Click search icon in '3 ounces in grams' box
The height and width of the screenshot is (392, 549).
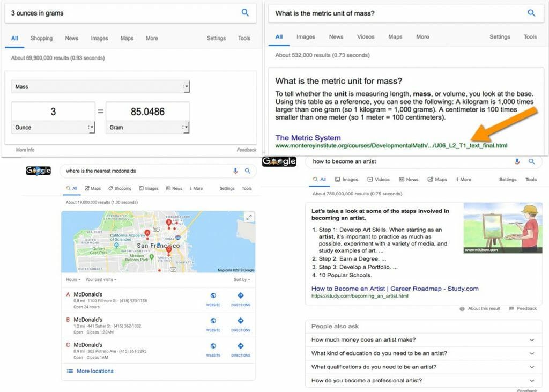tap(245, 13)
